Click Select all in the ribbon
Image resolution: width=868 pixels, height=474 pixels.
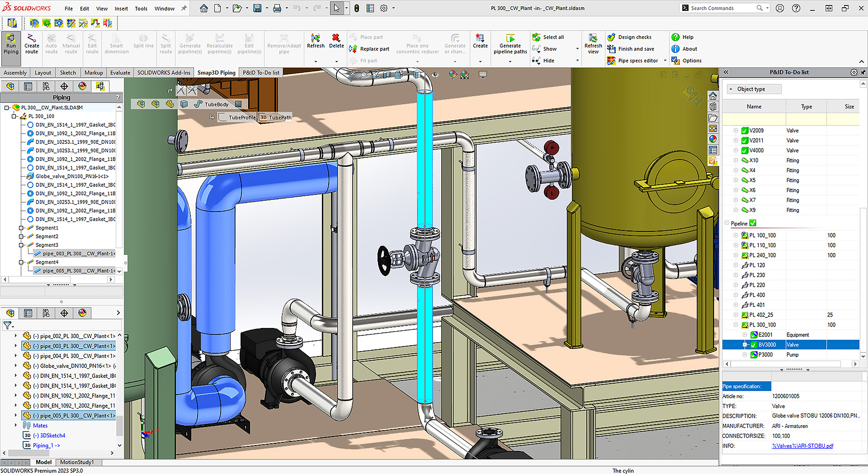(548, 37)
